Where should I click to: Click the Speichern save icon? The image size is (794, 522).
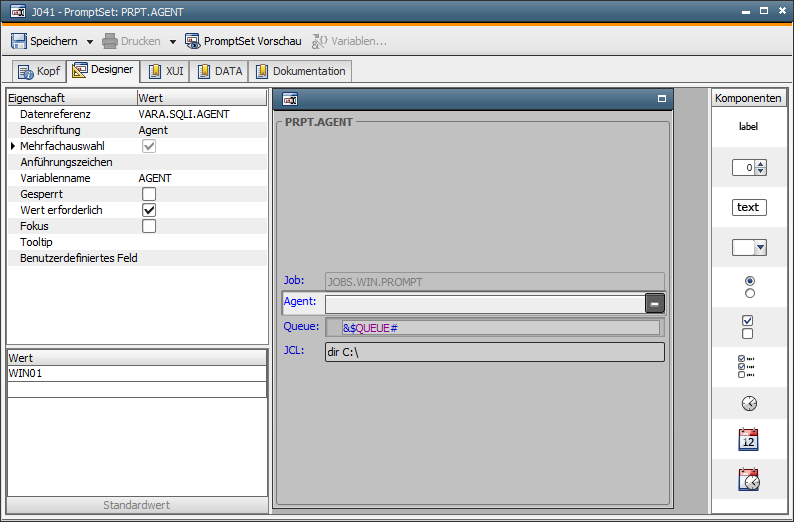coord(19,41)
